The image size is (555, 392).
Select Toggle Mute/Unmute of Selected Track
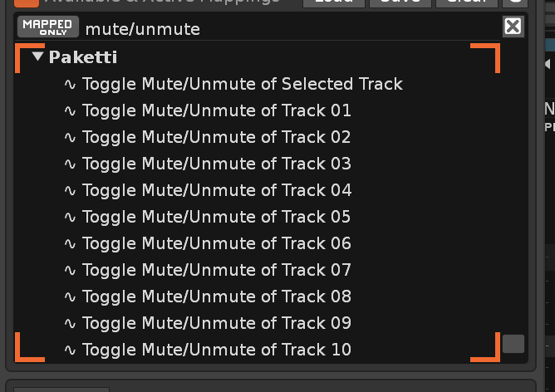[242, 84]
